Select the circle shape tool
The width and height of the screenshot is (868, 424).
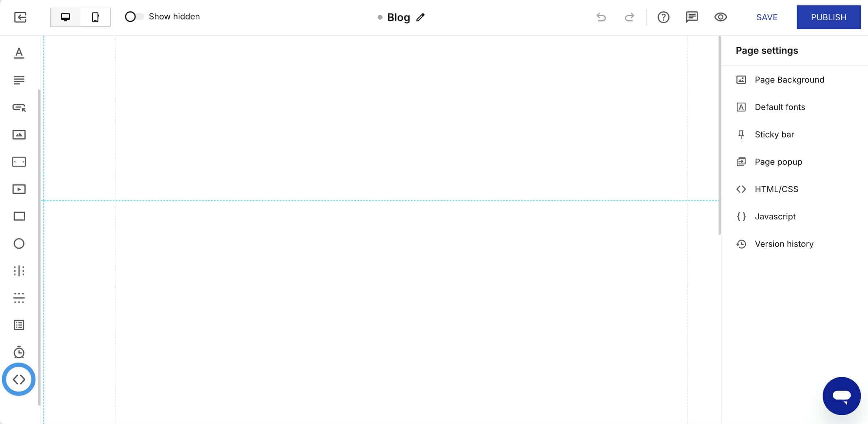19,244
